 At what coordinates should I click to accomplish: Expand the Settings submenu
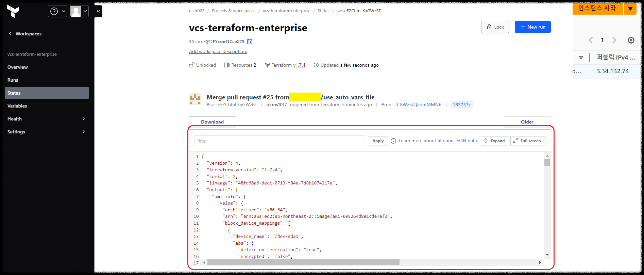[47, 132]
